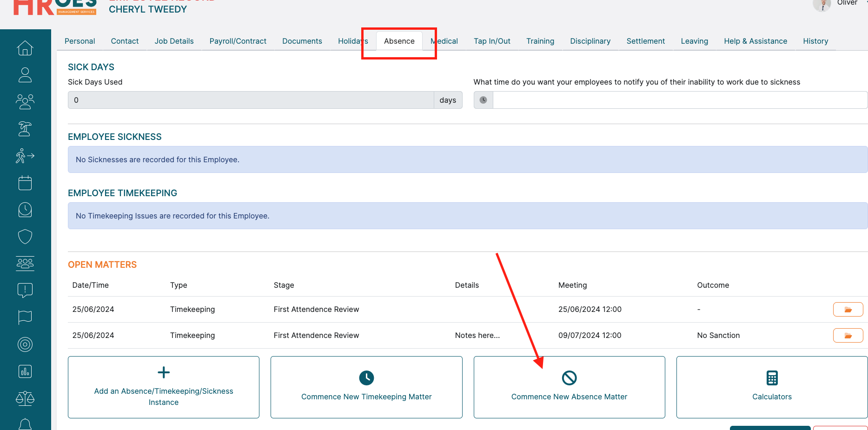Click the clock icon in sidebar
The width and height of the screenshot is (868, 430).
pos(25,210)
